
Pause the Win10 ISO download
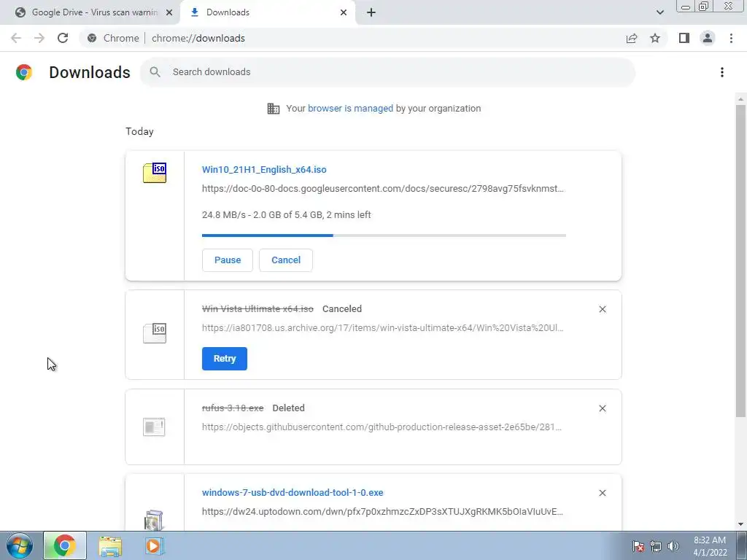click(228, 260)
